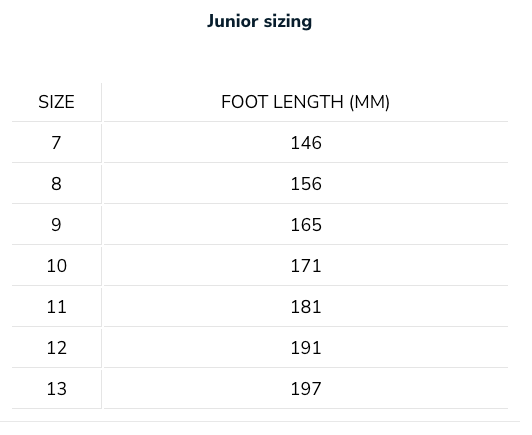Viewport: 532px width, 435px height.
Task: Click the Junior sizing heading
Action: click(260, 21)
